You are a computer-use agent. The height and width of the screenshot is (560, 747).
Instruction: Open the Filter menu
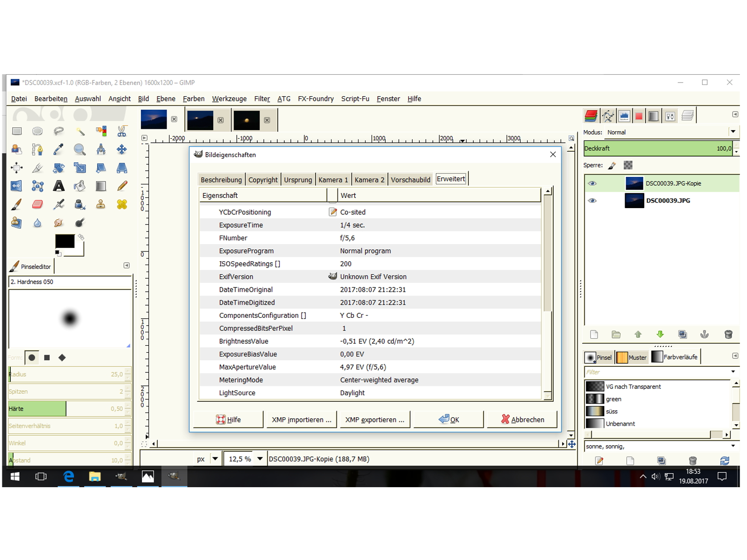[261, 99]
